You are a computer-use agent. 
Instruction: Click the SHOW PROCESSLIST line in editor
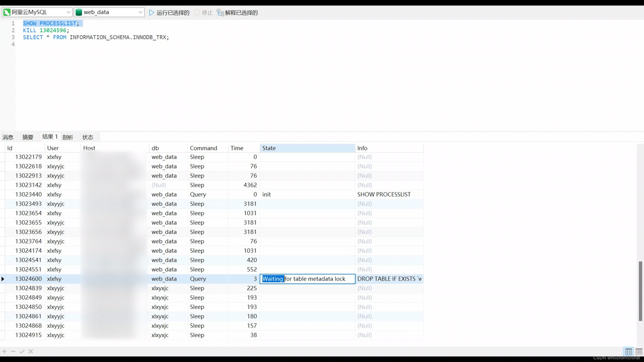[51, 23]
